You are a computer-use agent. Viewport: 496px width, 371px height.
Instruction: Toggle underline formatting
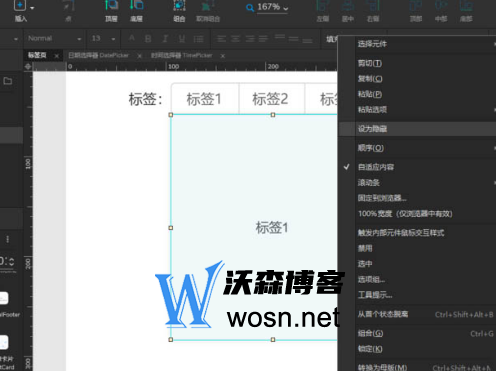pyautogui.click(x=182, y=39)
